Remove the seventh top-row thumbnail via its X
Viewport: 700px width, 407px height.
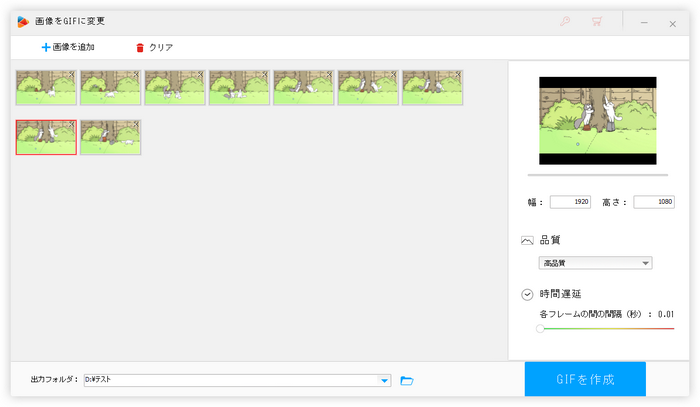[458, 75]
